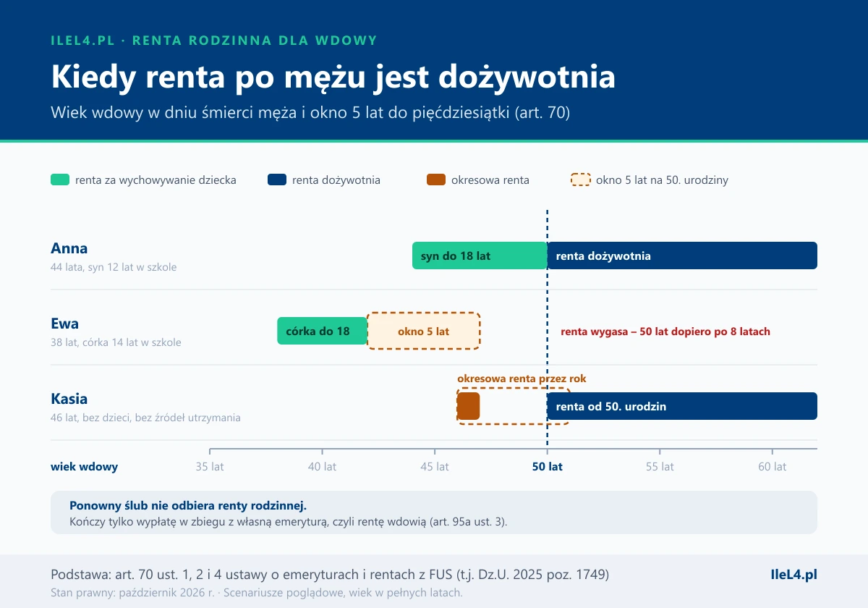Click the '40 lat' axis label

coord(322,467)
